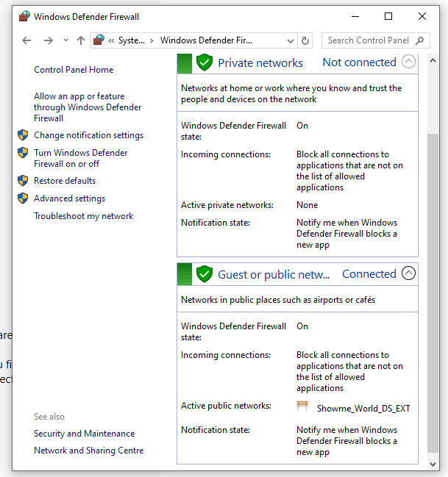Click 'Active private networks:' label
This screenshot has width=448, height=477.
pyautogui.click(x=227, y=205)
